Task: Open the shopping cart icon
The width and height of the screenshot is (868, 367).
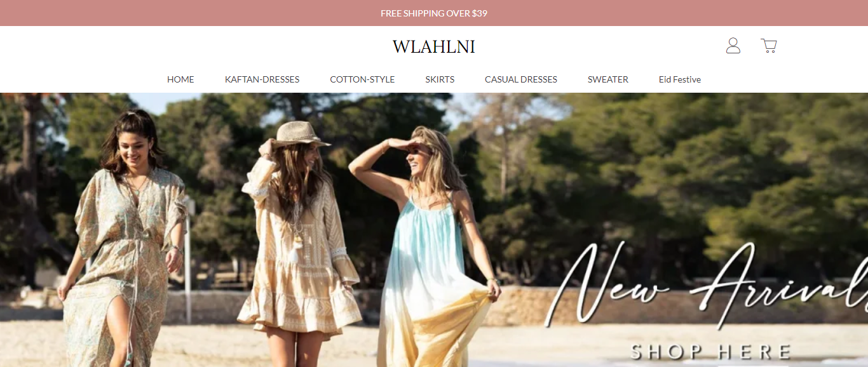Action: coord(769,46)
